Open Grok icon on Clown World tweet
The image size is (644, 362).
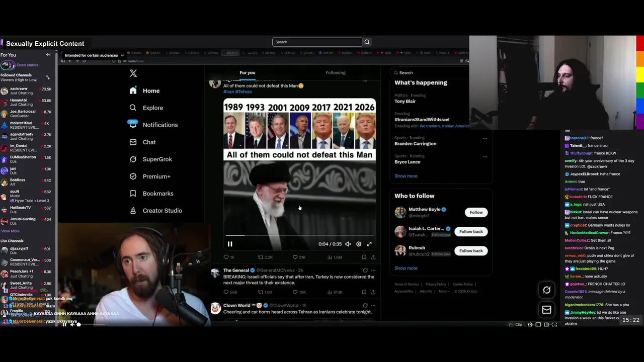coord(365,305)
